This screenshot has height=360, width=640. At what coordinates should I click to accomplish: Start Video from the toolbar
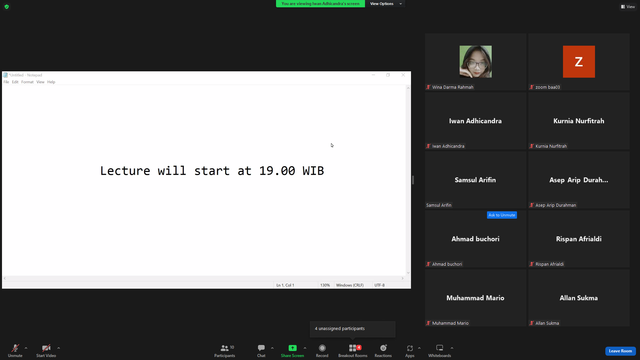[46, 350]
